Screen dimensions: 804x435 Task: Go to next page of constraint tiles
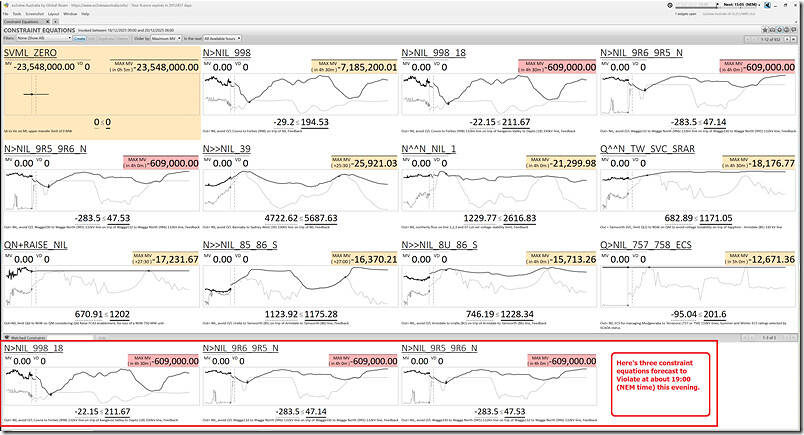[787, 39]
